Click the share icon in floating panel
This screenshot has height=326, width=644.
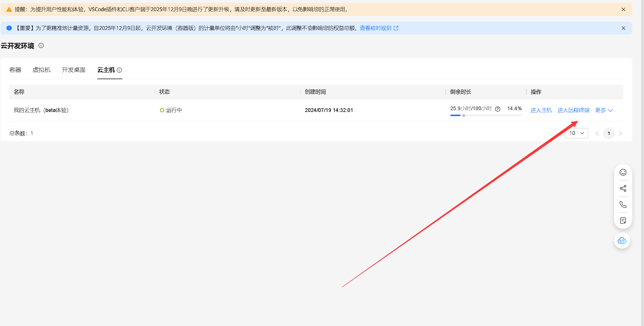(x=623, y=188)
